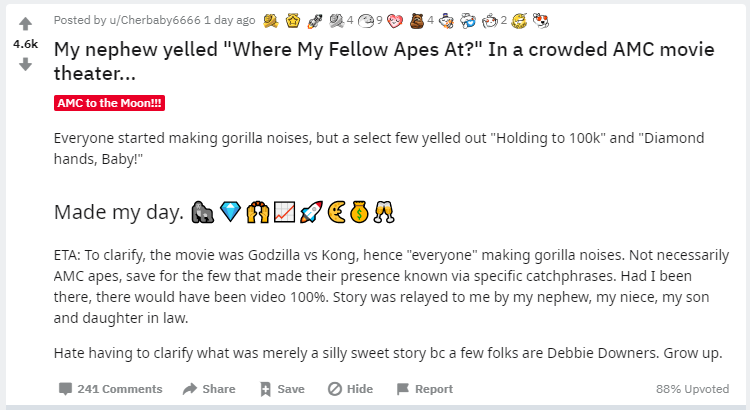Upvote the post with the up arrow
The image size is (750, 410).
coord(26,24)
